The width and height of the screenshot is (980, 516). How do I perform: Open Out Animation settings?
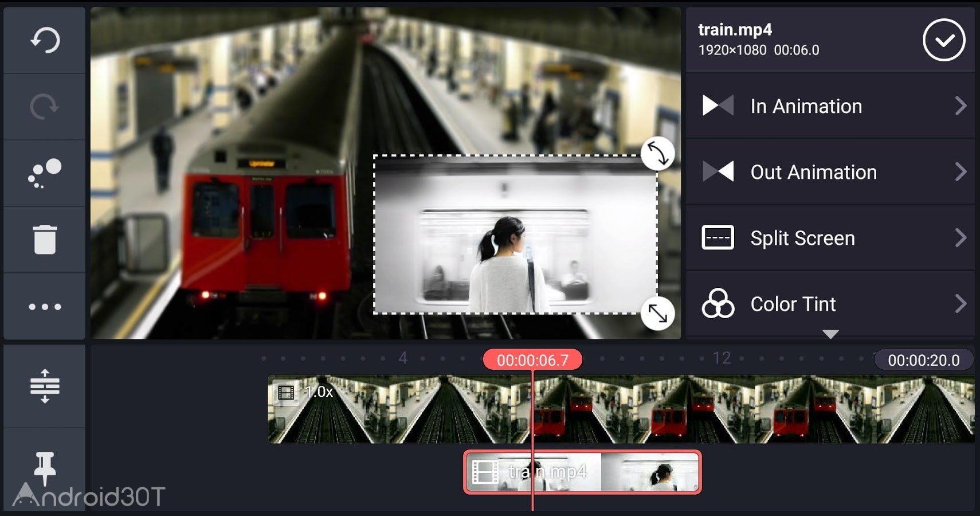click(x=830, y=172)
